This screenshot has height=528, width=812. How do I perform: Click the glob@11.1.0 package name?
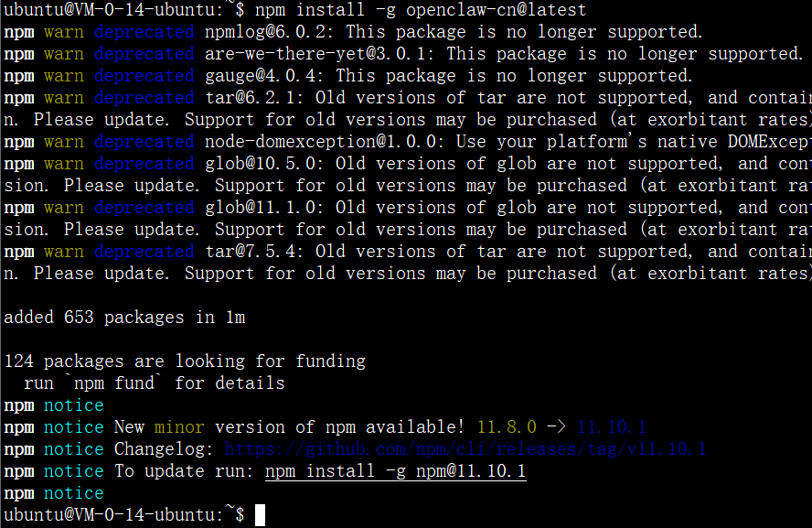260,208
